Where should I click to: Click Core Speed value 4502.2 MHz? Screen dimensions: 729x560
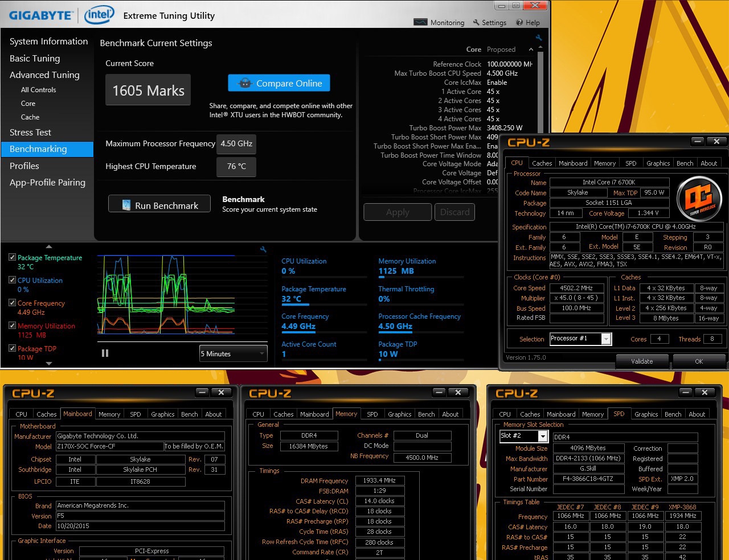(x=576, y=288)
